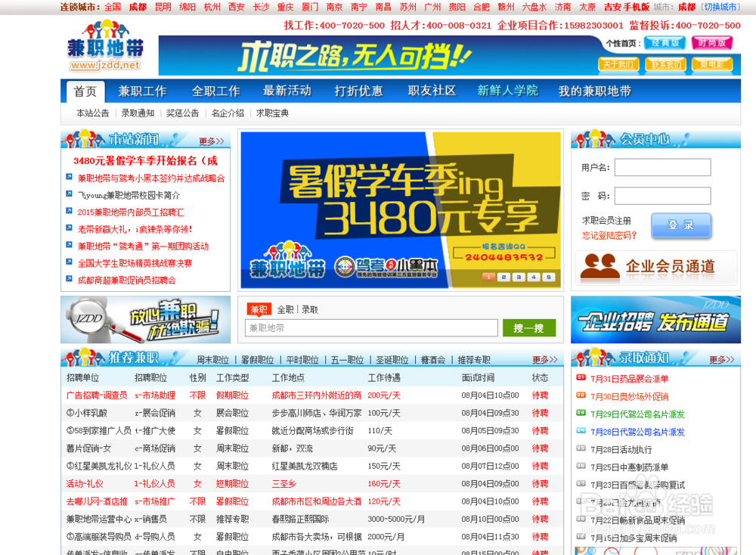Screen dimensions: 756x555
Task: Open the headline 3480元暑假学车季开始报名
Action: 145,160
